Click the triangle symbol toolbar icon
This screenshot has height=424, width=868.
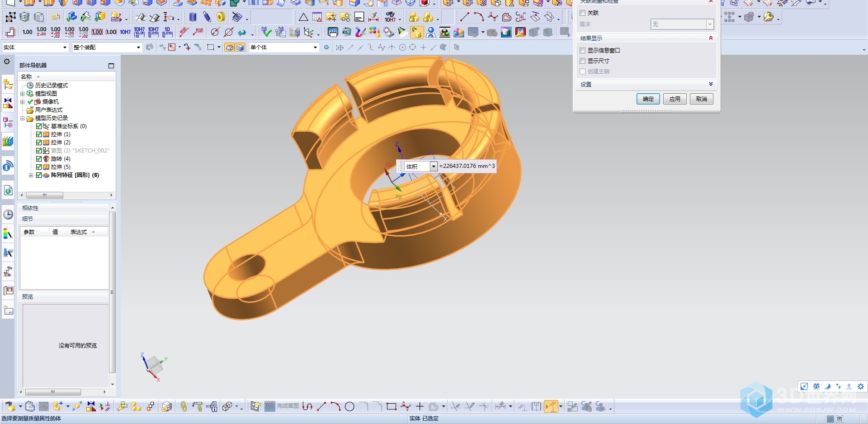303,17
